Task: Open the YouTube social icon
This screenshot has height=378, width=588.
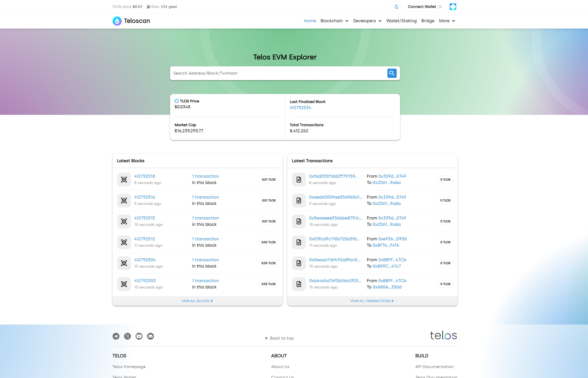Action: pyautogui.click(x=139, y=336)
